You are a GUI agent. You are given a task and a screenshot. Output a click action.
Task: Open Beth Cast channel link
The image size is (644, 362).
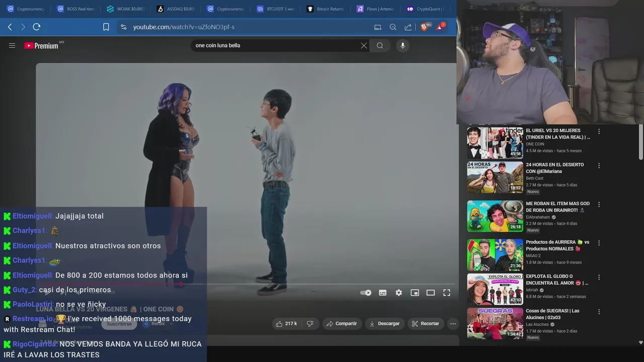[x=534, y=178]
